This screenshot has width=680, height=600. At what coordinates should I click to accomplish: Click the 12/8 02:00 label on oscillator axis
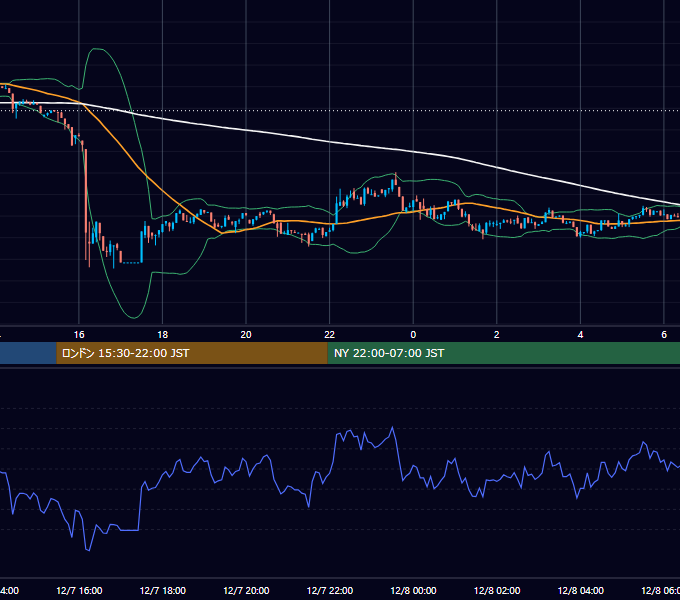click(497, 591)
